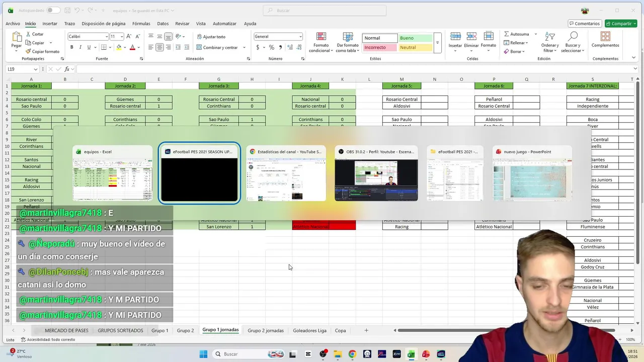Viewport: 644px width, 362px height.
Task: Toggle the Autoguardado switch
Action: pos(53,10)
